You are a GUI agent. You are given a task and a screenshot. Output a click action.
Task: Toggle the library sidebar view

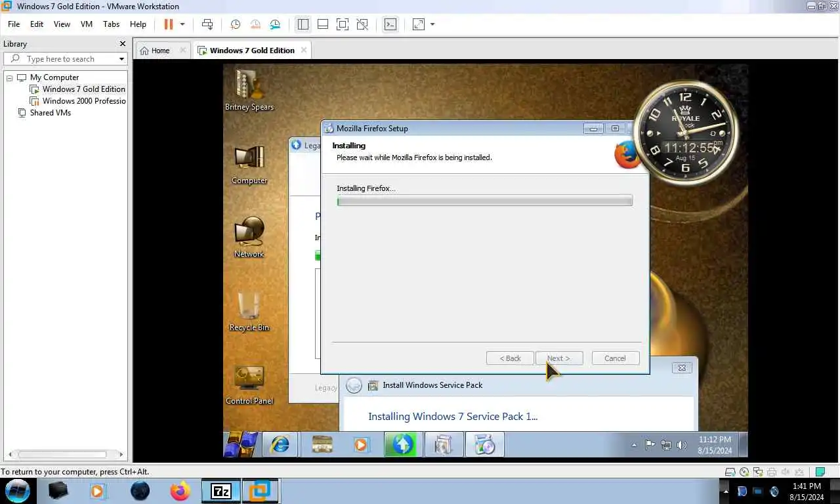tap(303, 24)
